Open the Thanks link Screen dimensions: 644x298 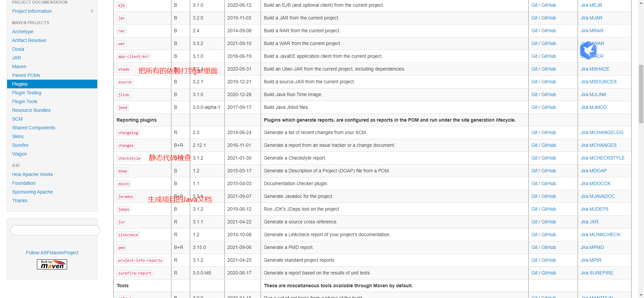(20, 201)
